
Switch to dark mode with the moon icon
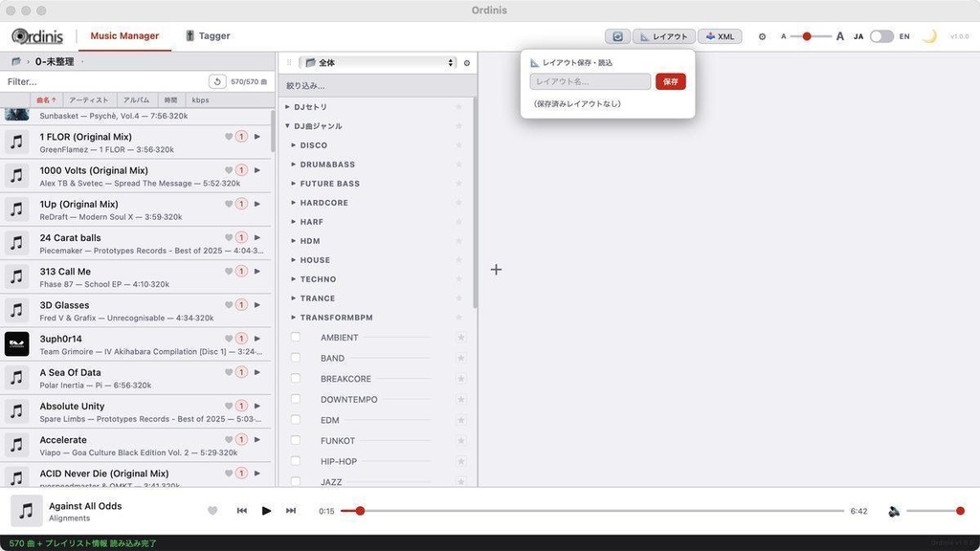click(929, 35)
